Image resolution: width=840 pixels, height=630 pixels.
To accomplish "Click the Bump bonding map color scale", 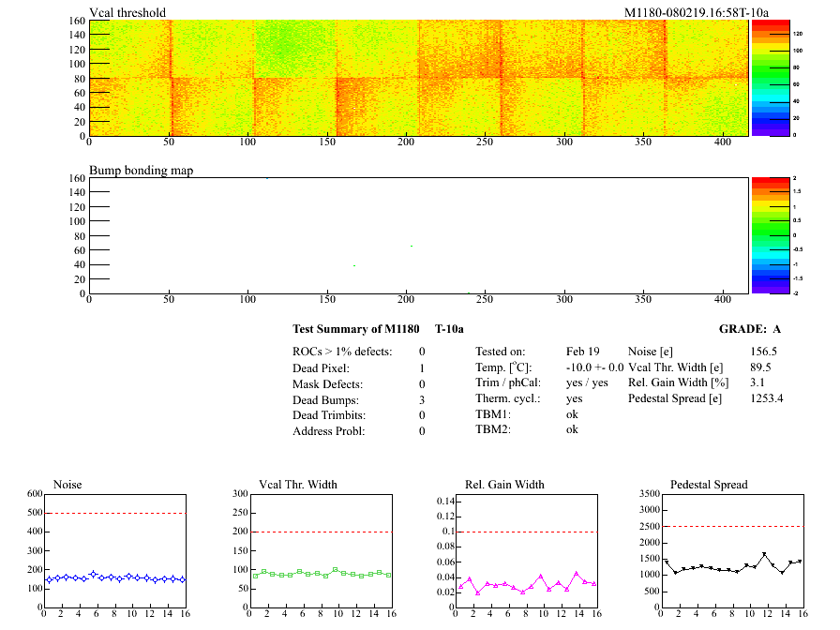I will pos(770,235).
